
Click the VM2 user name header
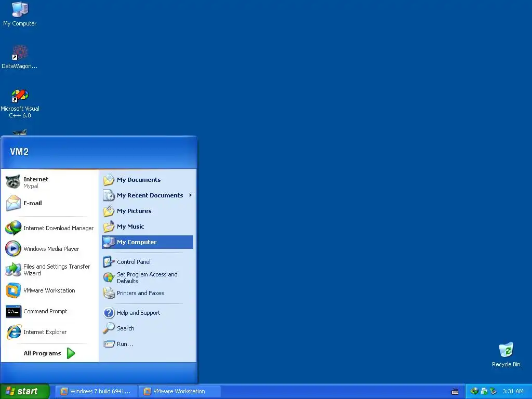pos(19,152)
